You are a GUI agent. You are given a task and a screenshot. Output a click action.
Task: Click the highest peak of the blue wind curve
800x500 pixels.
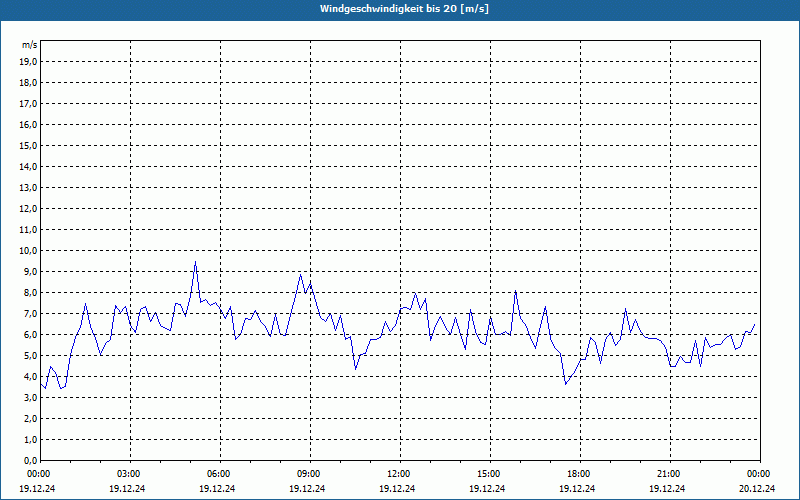coord(195,262)
